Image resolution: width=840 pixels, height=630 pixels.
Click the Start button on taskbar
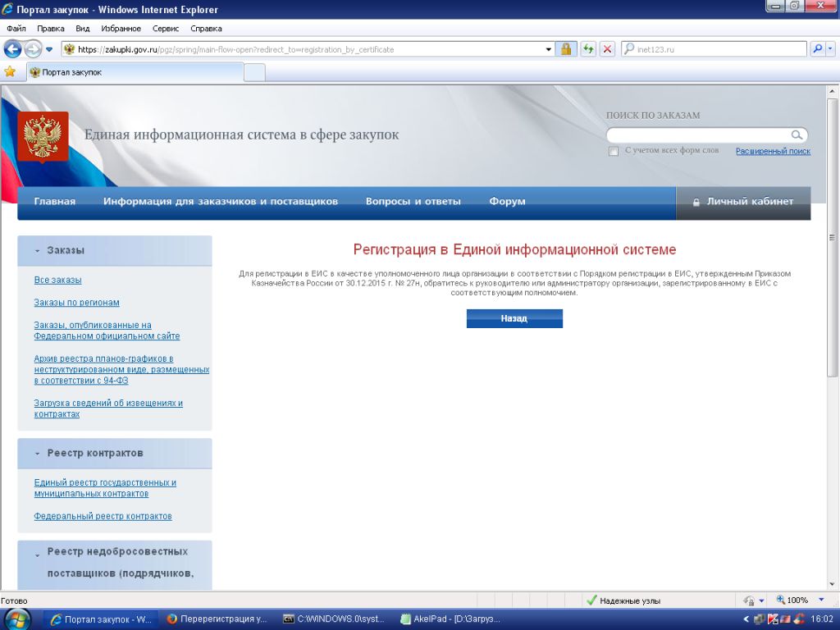tap(18, 619)
